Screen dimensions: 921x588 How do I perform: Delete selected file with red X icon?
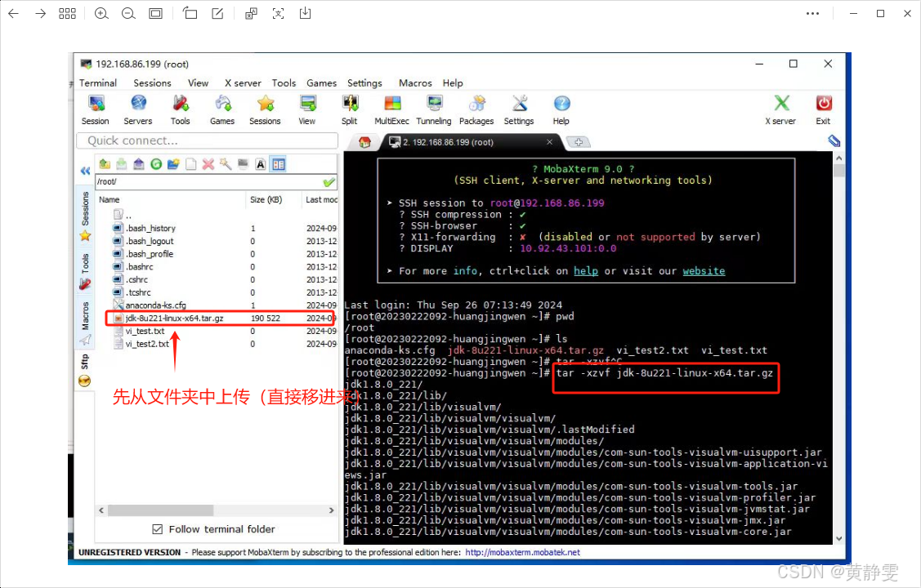point(208,164)
